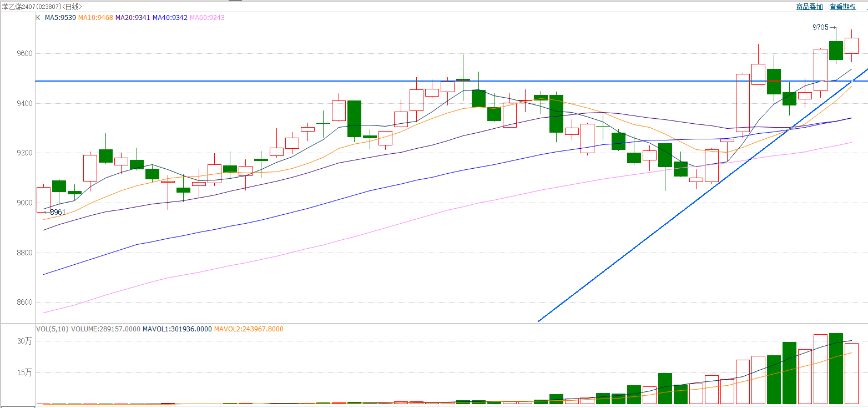Click the VOLUME:289157.0000 readout
The height and width of the screenshot is (408, 868).
pos(105,329)
